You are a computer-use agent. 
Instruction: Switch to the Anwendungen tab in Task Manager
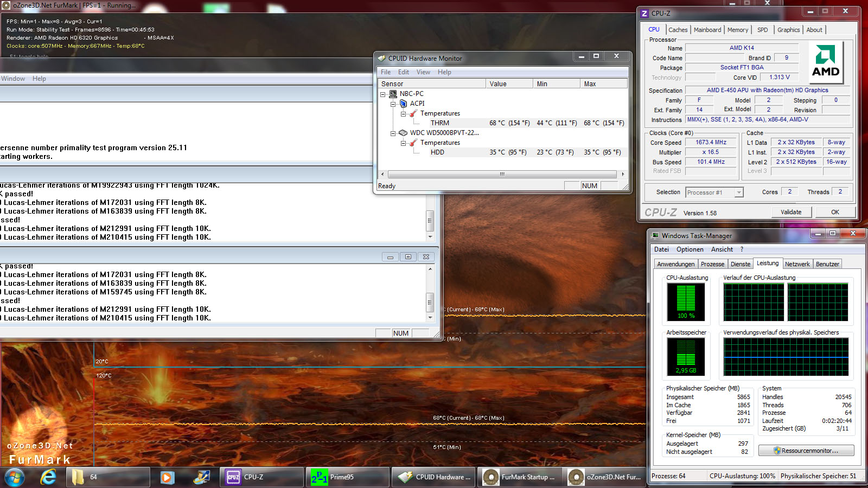tap(676, 264)
